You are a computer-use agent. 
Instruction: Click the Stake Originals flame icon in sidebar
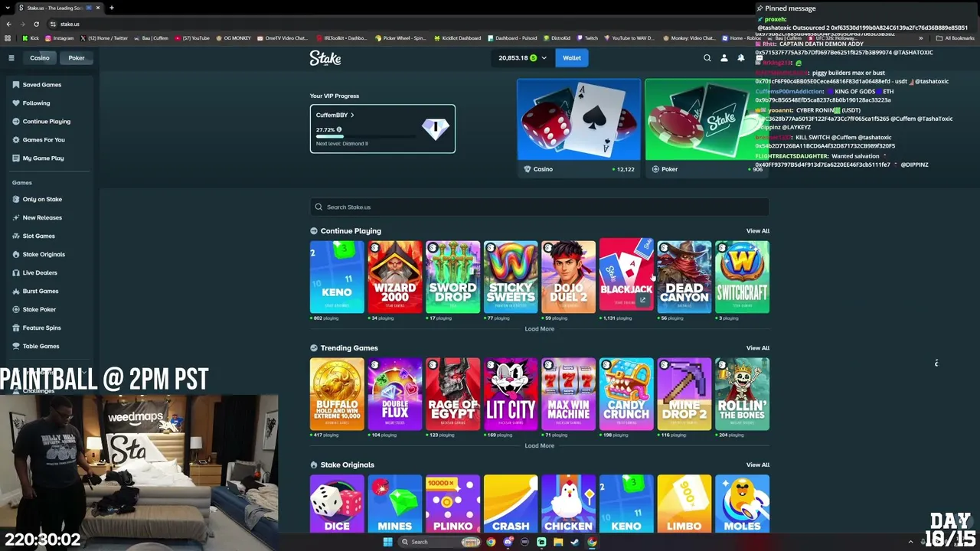(x=16, y=255)
